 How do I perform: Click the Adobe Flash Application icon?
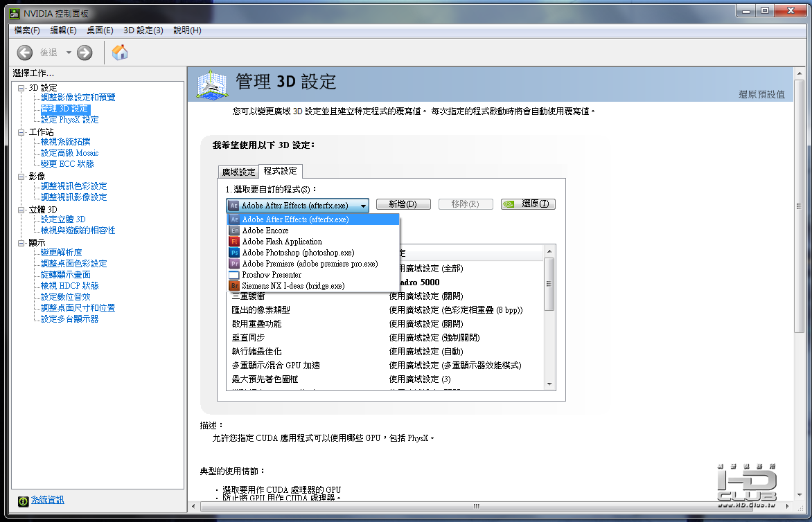(235, 242)
